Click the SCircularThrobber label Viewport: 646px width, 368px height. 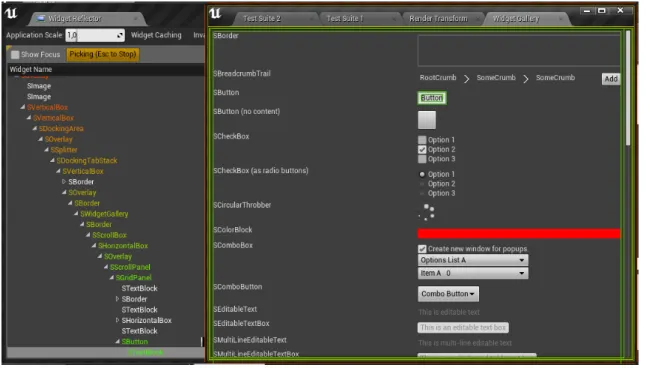click(x=243, y=206)
